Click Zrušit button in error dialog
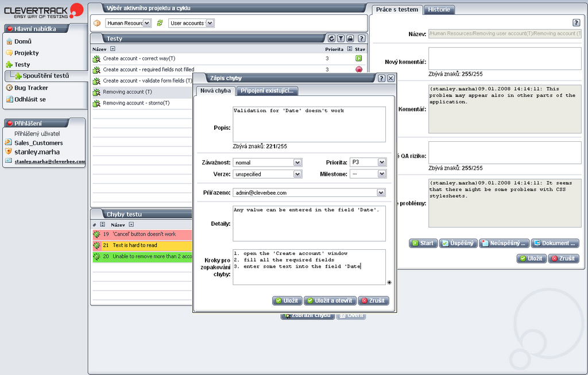Viewport: 588px width, 375px height. (373, 301)
